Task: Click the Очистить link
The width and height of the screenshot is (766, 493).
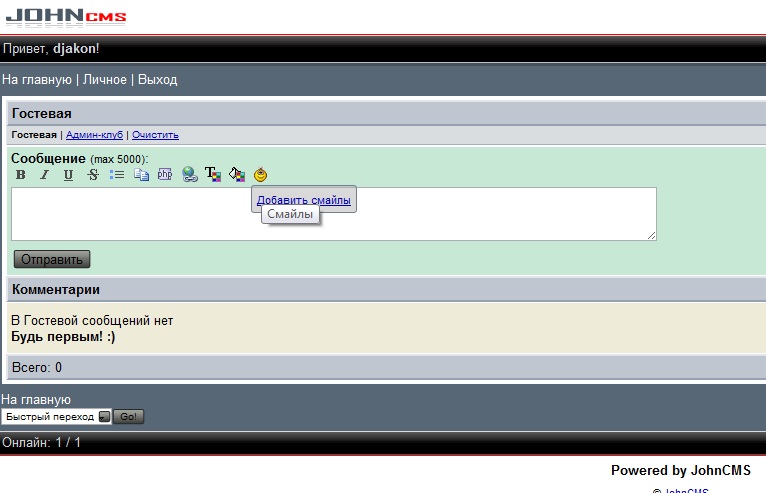Action: [x=155, y=135]
